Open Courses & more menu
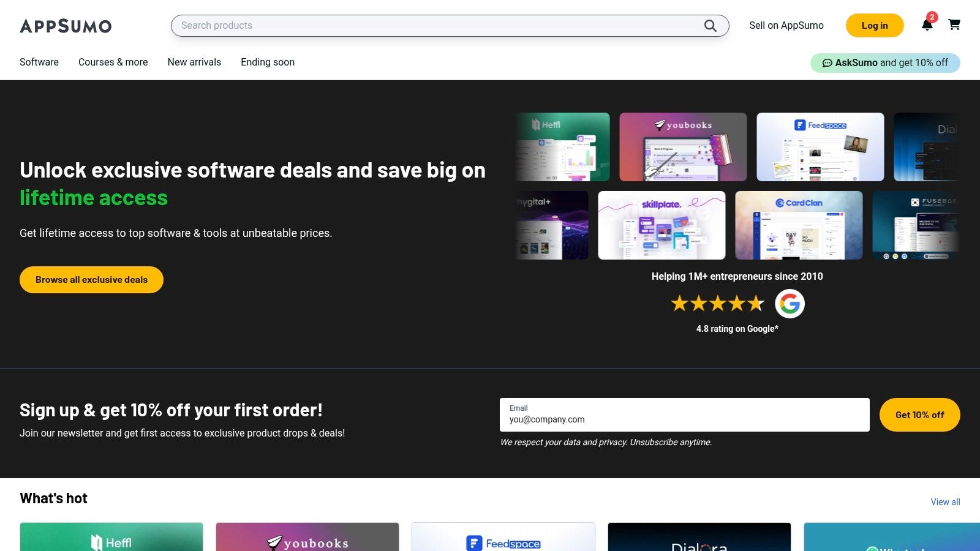This screenshot has height=551, width=980. (x=113, y=62)
